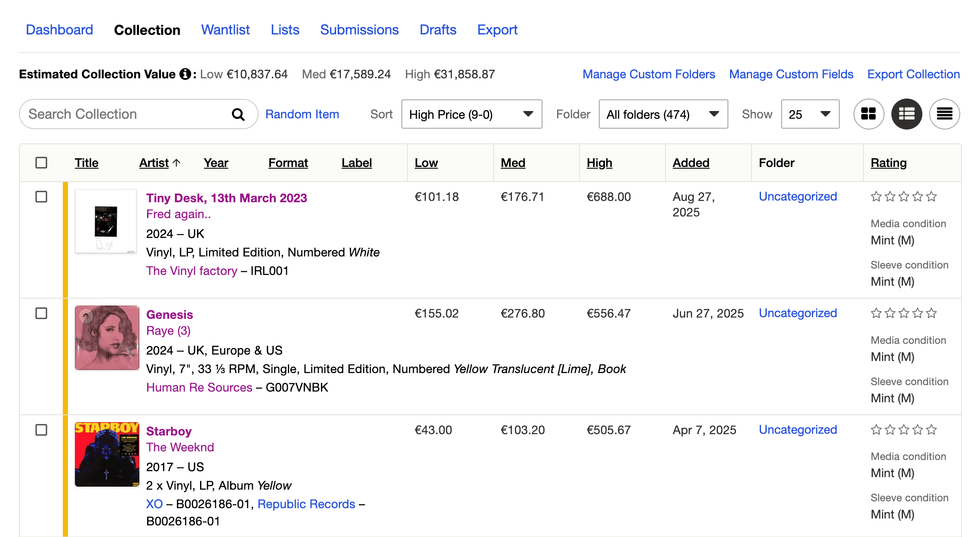The image size is (980, 537).
Task: Open Uncategorized folder for Genesis
Action: click(x=798, y=313)
